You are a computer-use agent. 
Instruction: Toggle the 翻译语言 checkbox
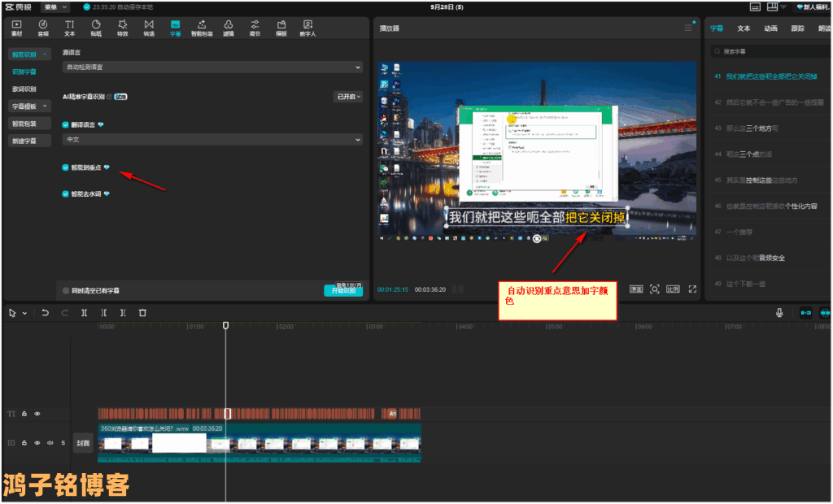[66, 125]
